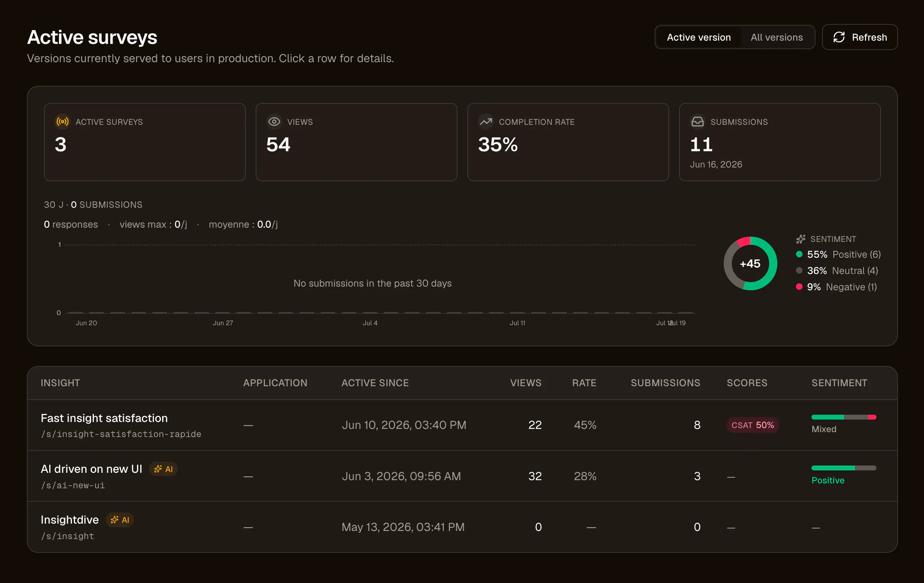
Task: Click the Submissions inbox icon
Action: coord(698,122)
